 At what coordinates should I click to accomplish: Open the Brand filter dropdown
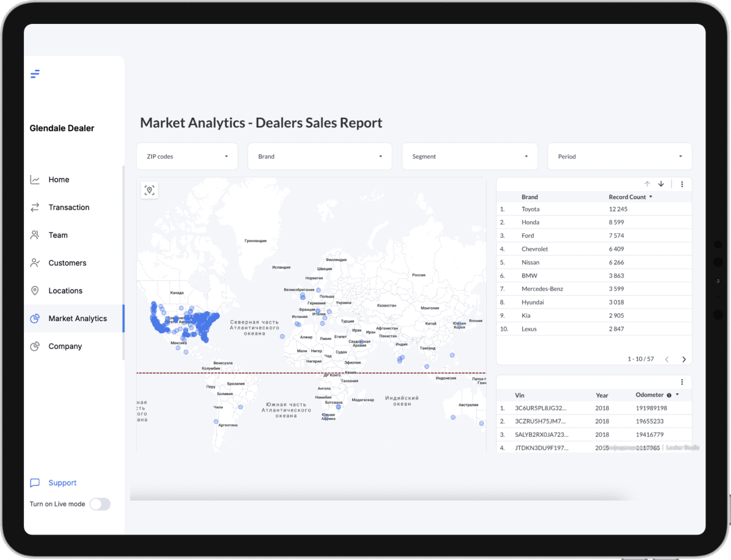click(x=320, y=156)
